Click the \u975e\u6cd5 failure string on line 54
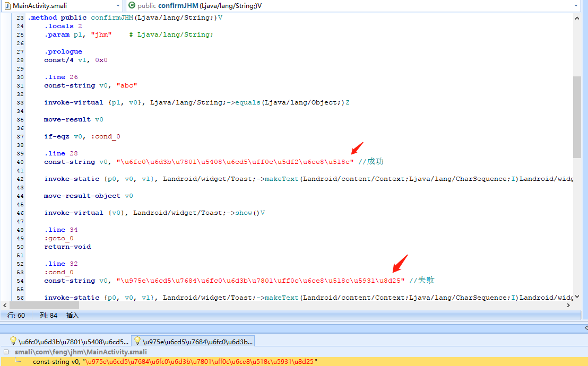588x366 pixels. click(260, 281)
